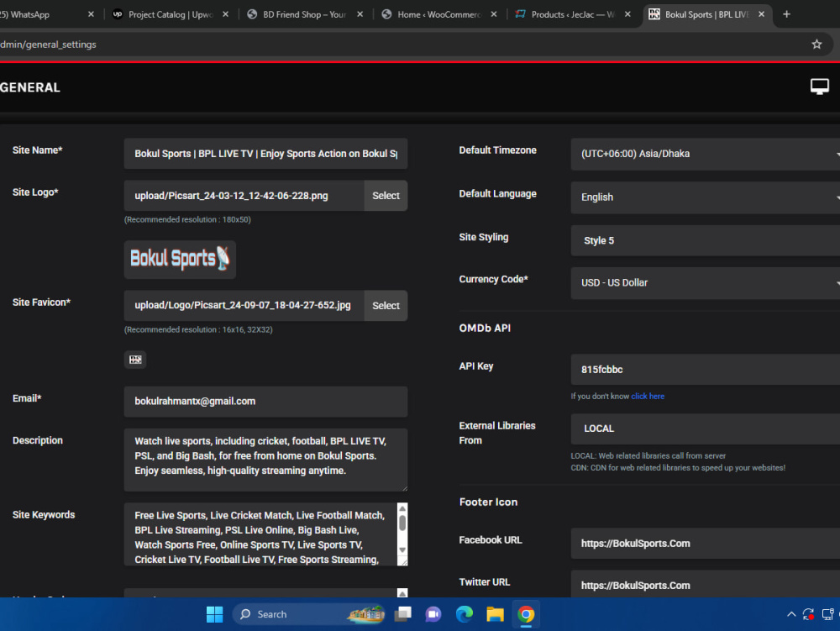Open the Default Timezone dropdown
This screenshot has width=840, height=631.
point(705,154)
